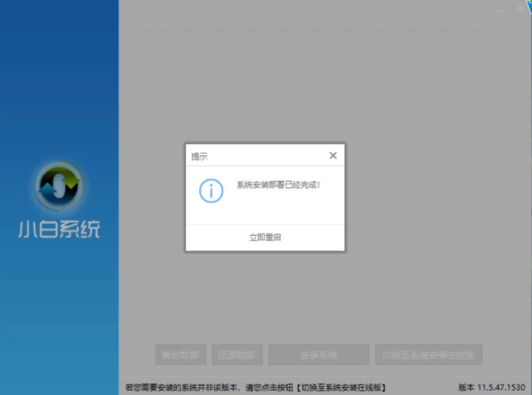Click the 立即重启 button
The width and height of the screenshot is (532, 395).
265,237
